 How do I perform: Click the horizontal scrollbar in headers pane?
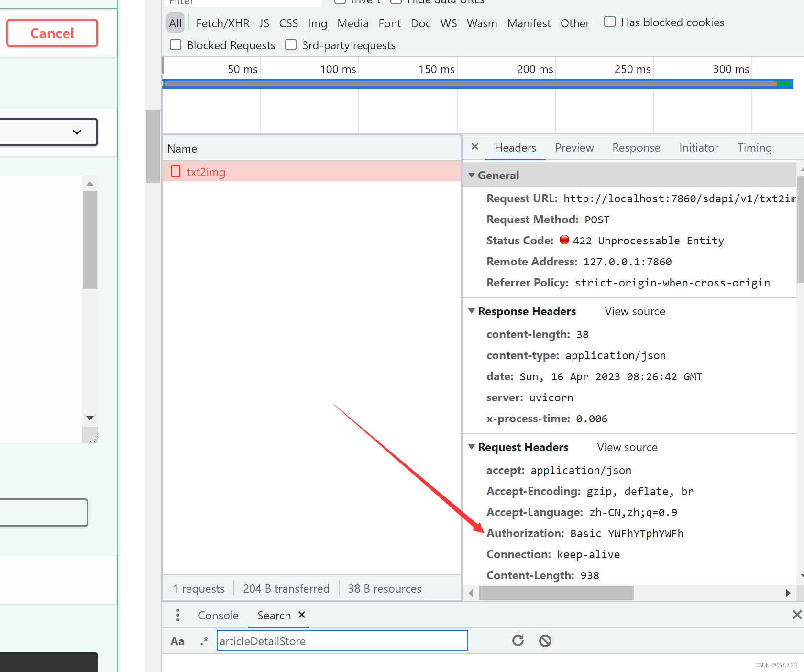tap(556, 593)
